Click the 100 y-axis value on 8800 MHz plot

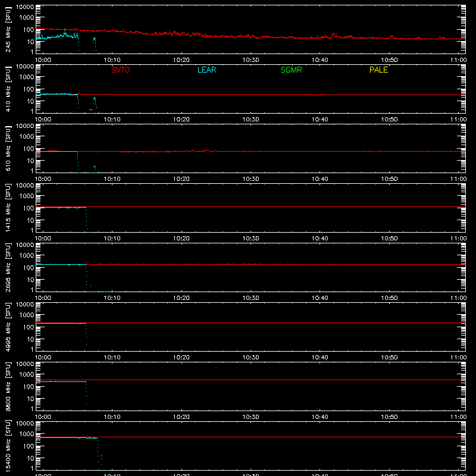(29, 387)
